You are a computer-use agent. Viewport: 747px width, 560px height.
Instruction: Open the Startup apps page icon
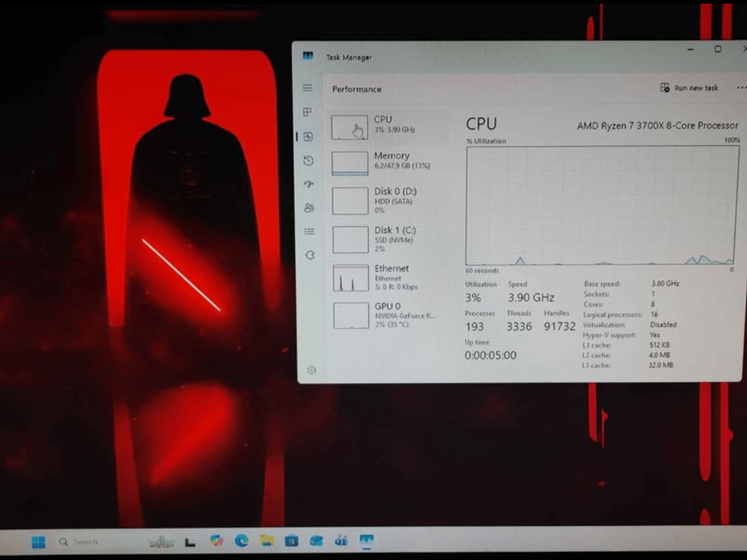click(309, 184)
